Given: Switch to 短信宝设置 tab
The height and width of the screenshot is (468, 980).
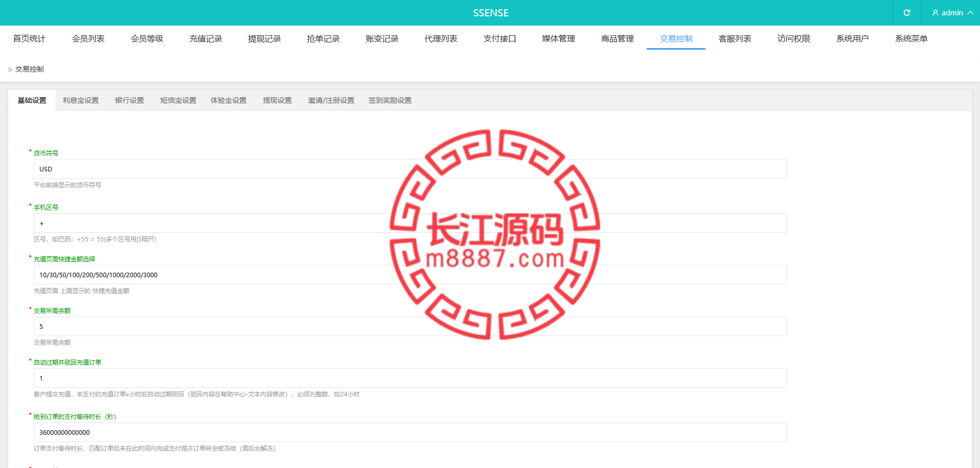Looking at the screenshot, I should [x=178, y=101].
